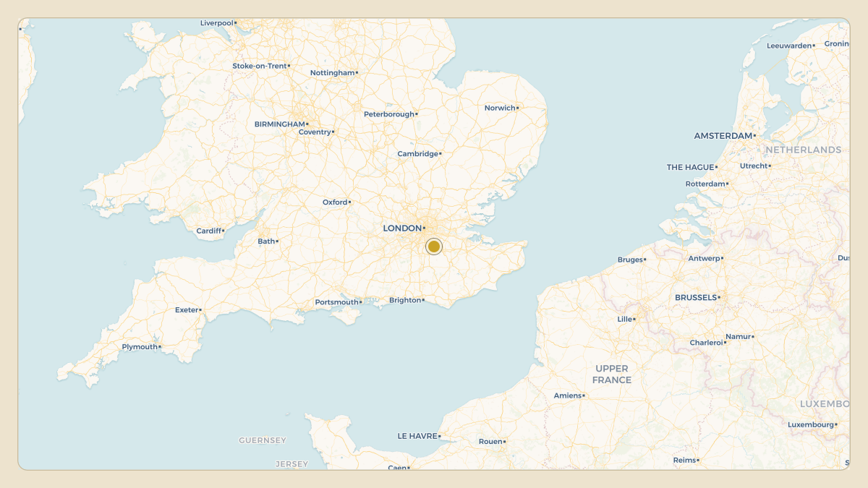This screenshot has height=488, width=868.
Task: Click the Exeter city label
Action: (187, 310)
